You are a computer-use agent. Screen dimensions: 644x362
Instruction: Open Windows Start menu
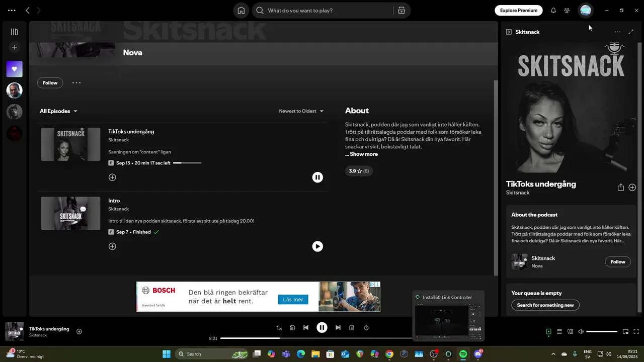[166, 354]
